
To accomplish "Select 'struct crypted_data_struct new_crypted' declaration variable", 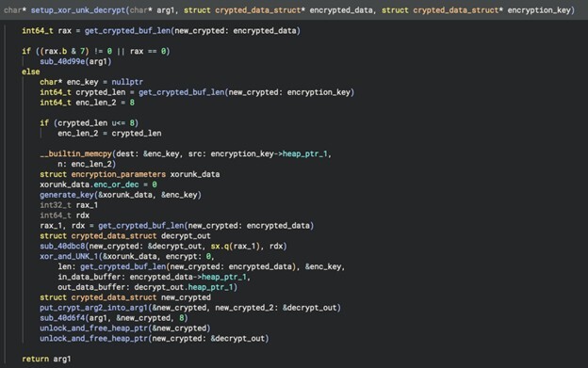I will (186, 297).
